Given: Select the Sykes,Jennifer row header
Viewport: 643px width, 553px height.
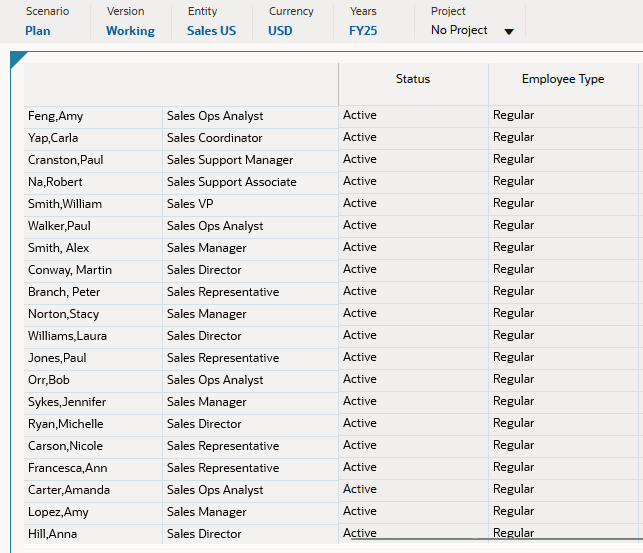Looking at the screenshot, I should pos(93,403).
